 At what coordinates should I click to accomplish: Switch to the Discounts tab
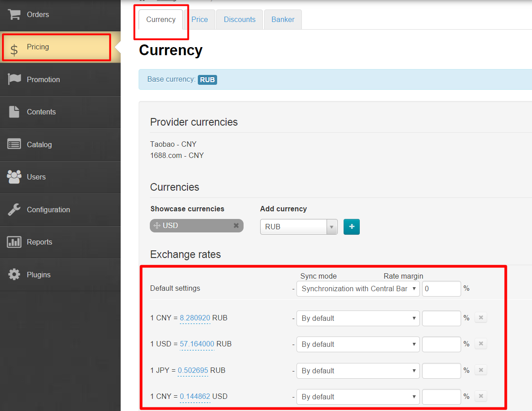[240, 19]
